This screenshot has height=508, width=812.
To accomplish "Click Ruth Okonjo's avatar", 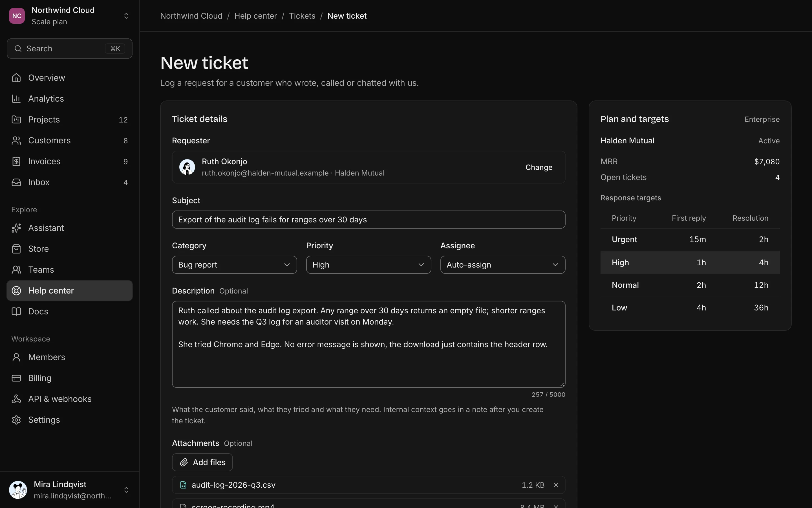I will (187, 167).
